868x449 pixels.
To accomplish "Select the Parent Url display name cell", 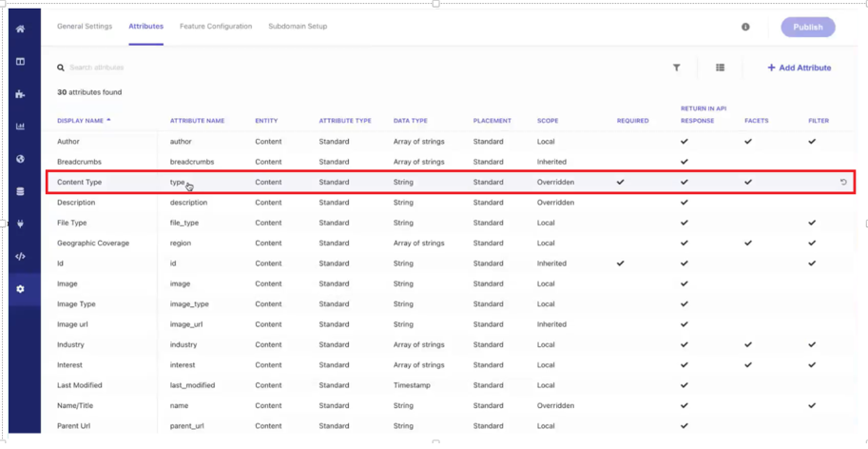I will click(73, 426).
